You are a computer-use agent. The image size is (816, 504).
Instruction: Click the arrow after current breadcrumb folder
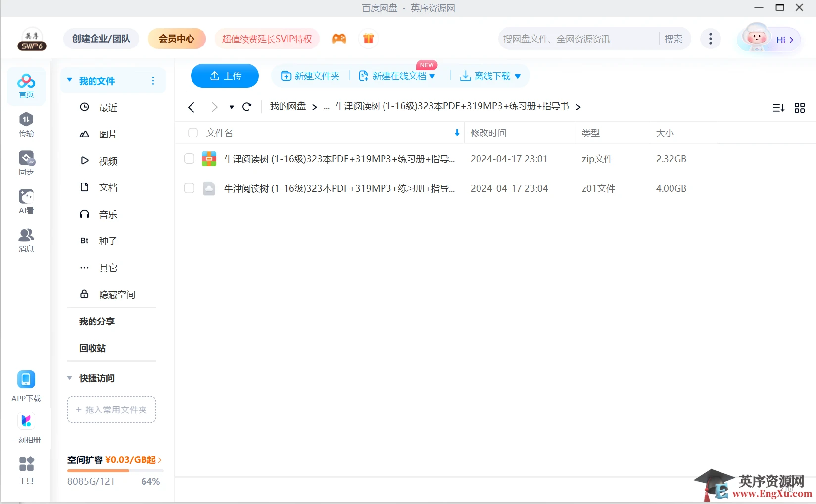point(578,107)
